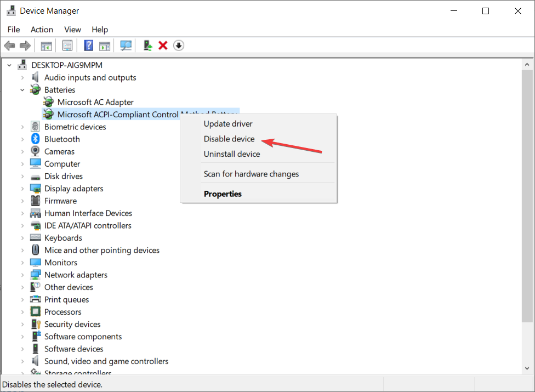Choose Update driver from context menu
535x392 pixels.
(258, 124)
